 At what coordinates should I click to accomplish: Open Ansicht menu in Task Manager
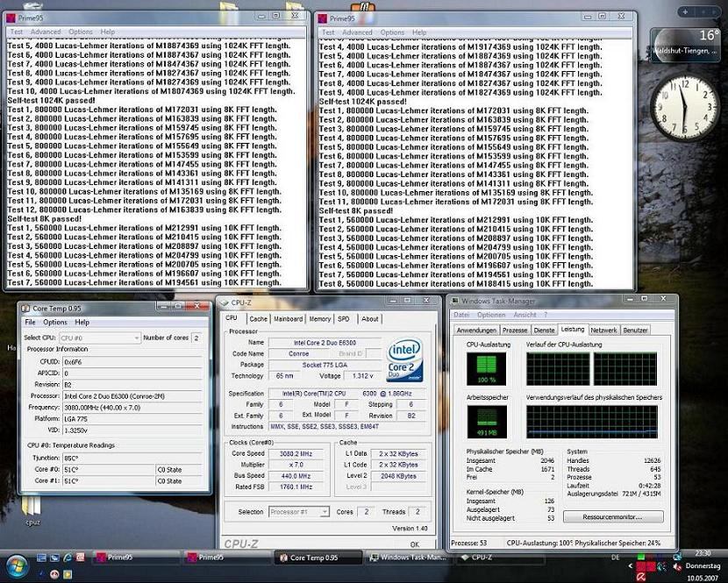point(525,315)
